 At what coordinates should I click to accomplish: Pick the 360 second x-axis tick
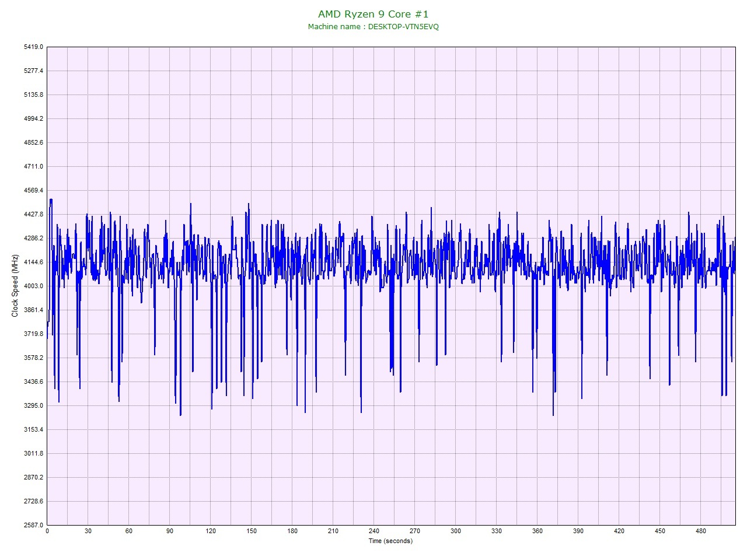pos(537,531)
